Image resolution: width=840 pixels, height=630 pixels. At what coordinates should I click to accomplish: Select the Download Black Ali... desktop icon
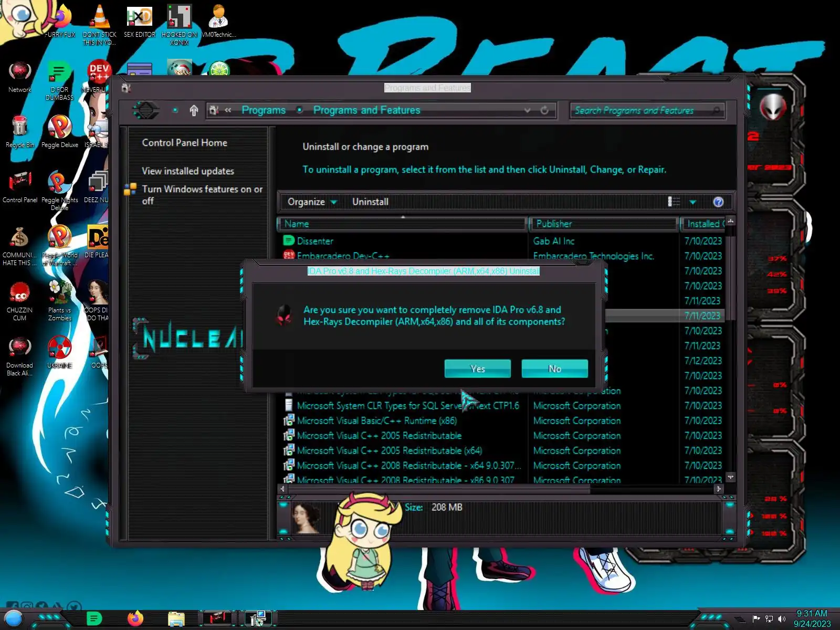pyautogui.click(x=19, y=356)
